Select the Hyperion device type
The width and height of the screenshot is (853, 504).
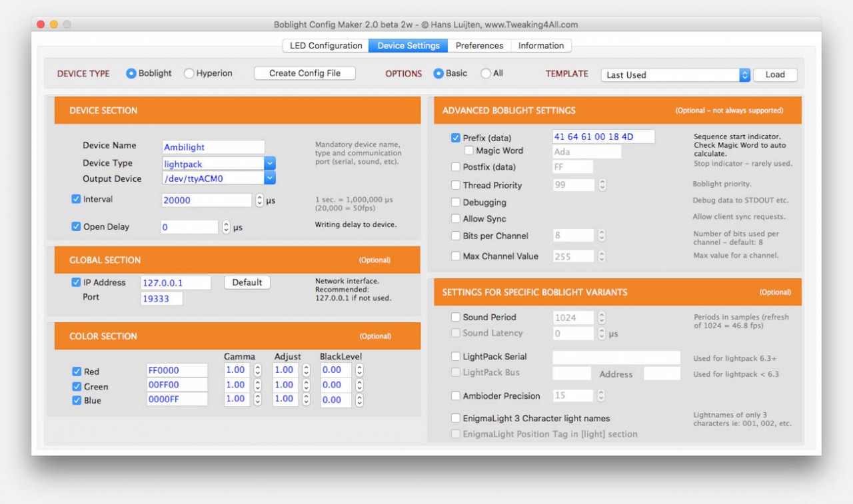190,73
